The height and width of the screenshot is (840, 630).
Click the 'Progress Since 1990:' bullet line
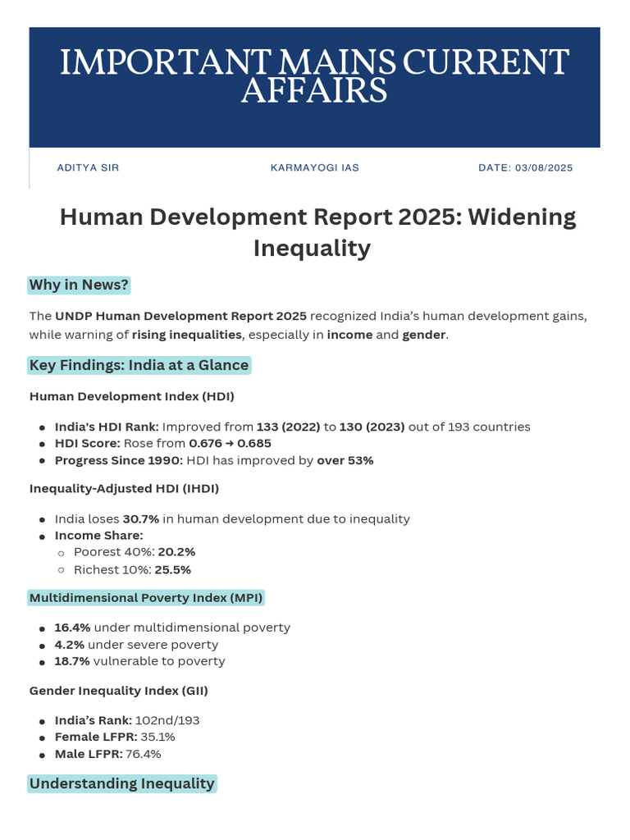(214, 461)
